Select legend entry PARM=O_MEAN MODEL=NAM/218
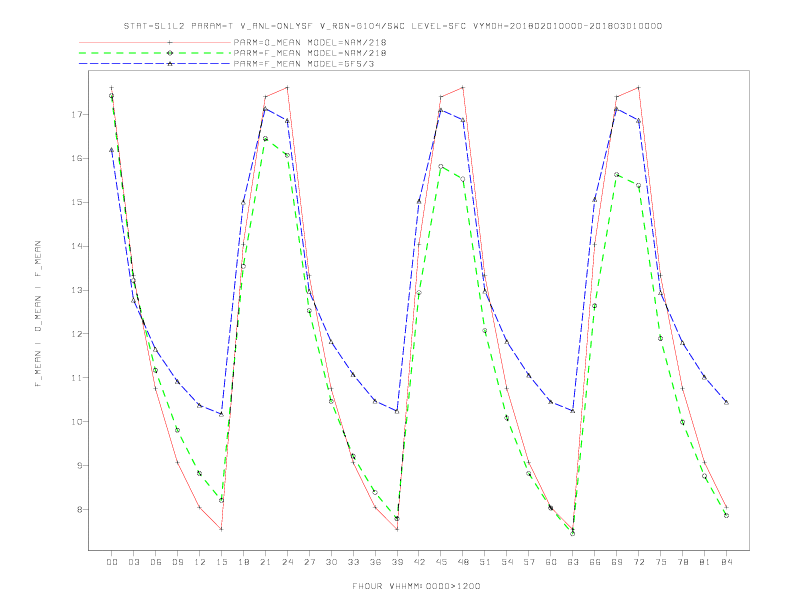The height and width of the screenshot is (612, 792). pos(310,42)
